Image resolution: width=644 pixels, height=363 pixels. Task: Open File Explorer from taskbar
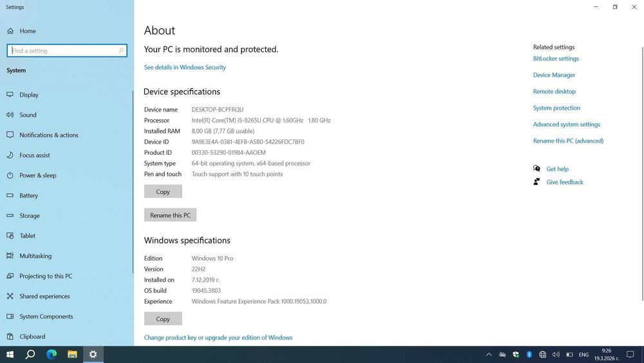point(72,355)
